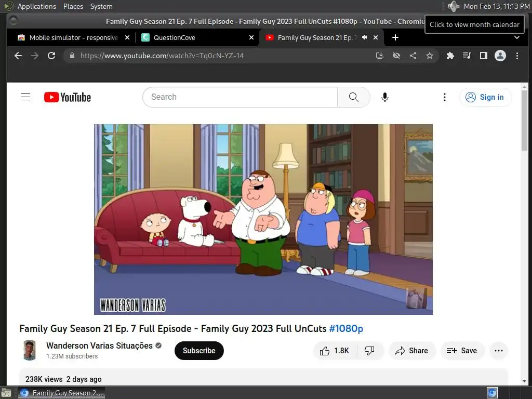Open the channel avatar picture

tap(30, 350)
